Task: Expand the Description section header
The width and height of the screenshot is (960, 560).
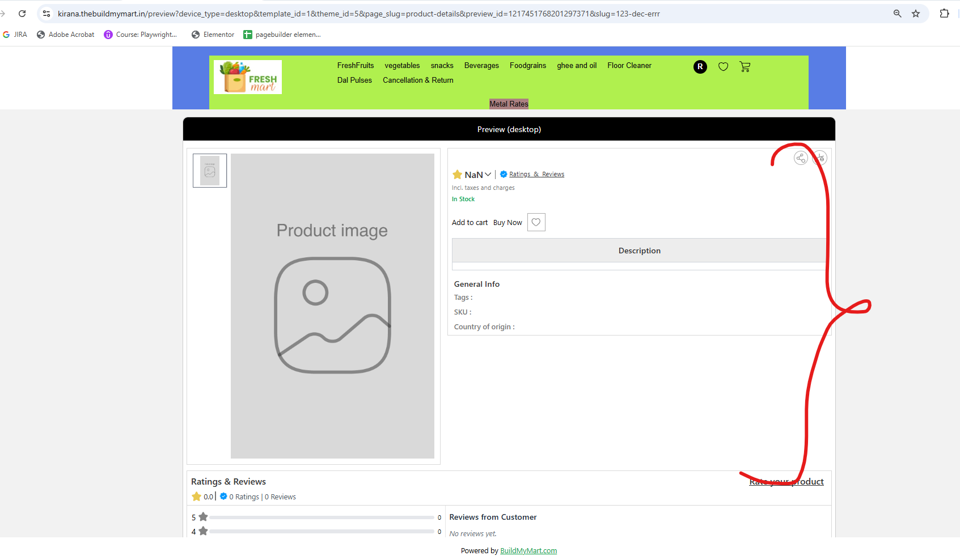Action: click(x=639, y=251)
